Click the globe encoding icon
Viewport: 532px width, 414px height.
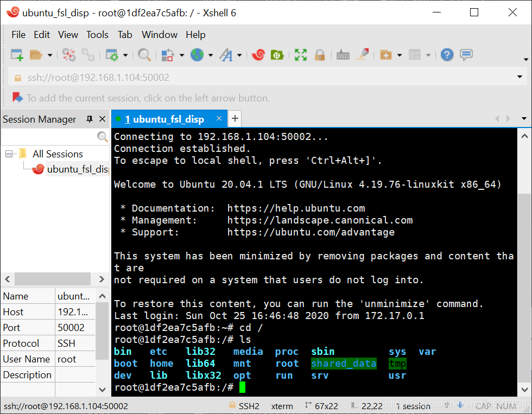pyautogui.click(x=197, y=55)
